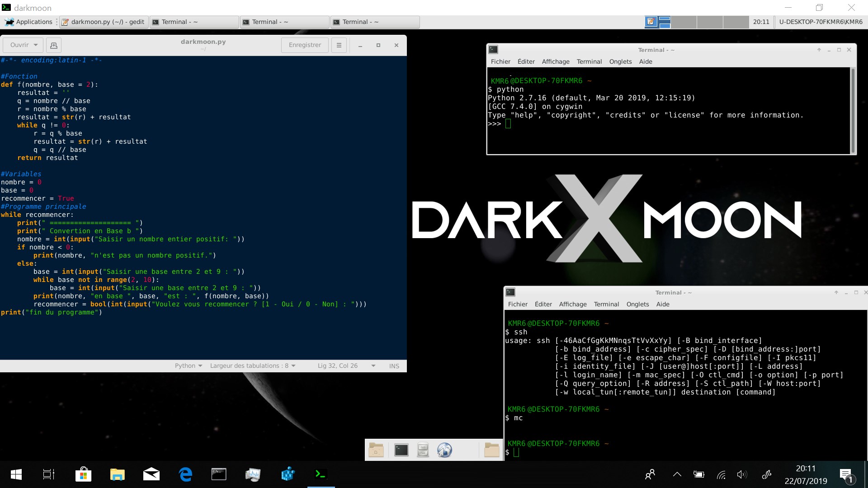Open Affichage menu in bottom terminal
The image size is (868, 488).
pos(572,305)
